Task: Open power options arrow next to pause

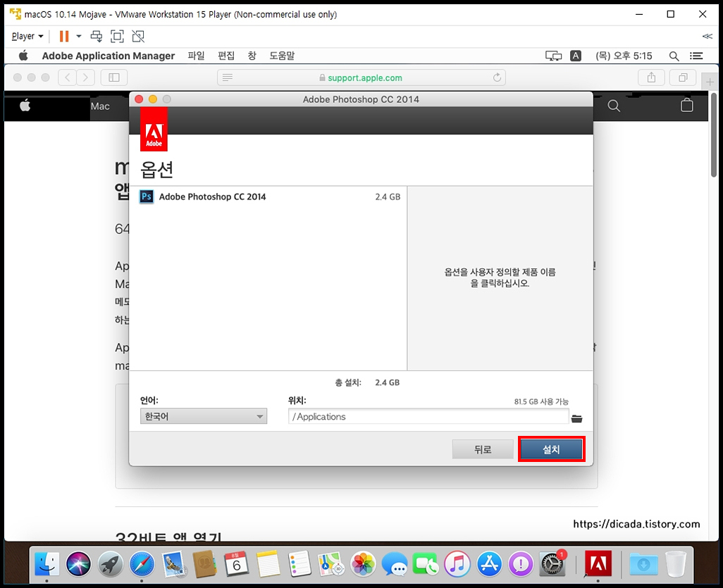Action: pos(79,36)
